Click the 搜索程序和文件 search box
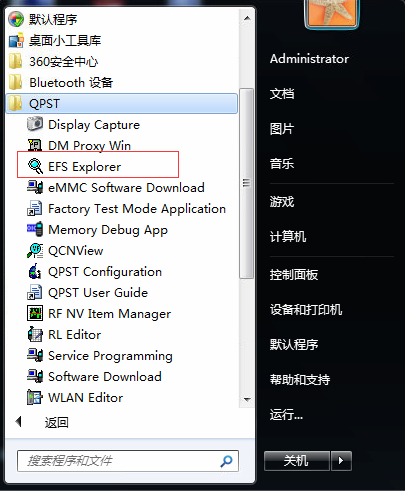The width and height of the screenshot is (405, 491). [128, 461]
